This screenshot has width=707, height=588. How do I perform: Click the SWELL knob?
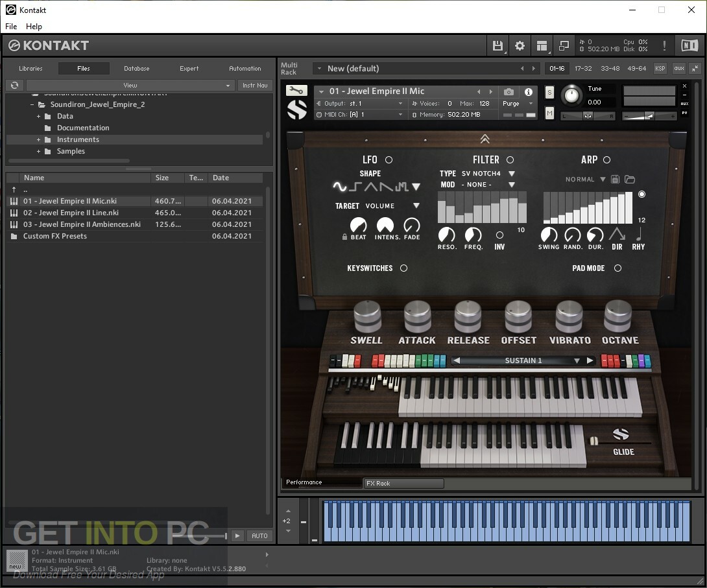tap(368, 316)
